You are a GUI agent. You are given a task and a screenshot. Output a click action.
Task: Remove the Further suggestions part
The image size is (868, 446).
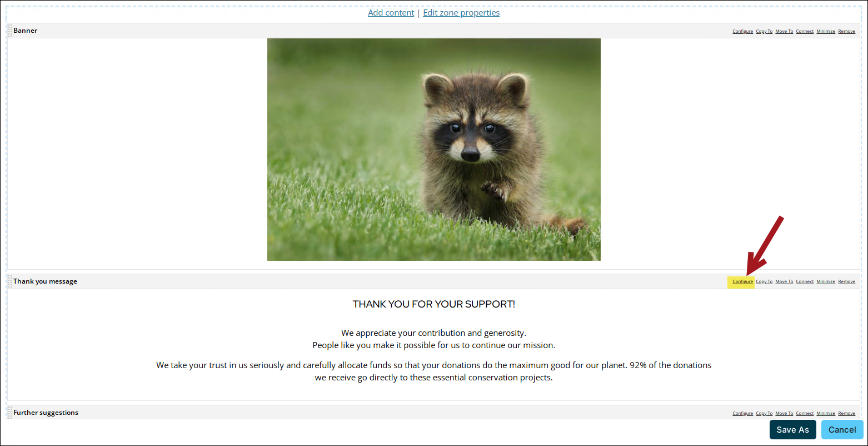tap(846, 413)
